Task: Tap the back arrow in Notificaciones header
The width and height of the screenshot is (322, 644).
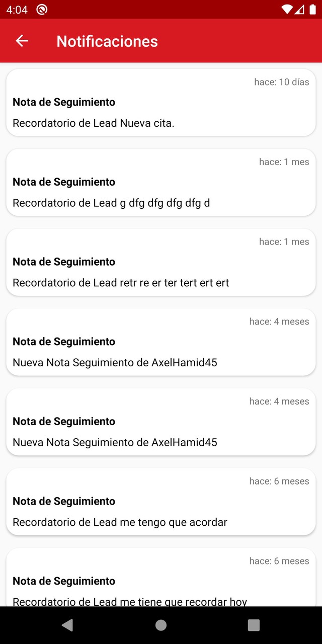Action: pyautogui.click(x=22, y=41)
